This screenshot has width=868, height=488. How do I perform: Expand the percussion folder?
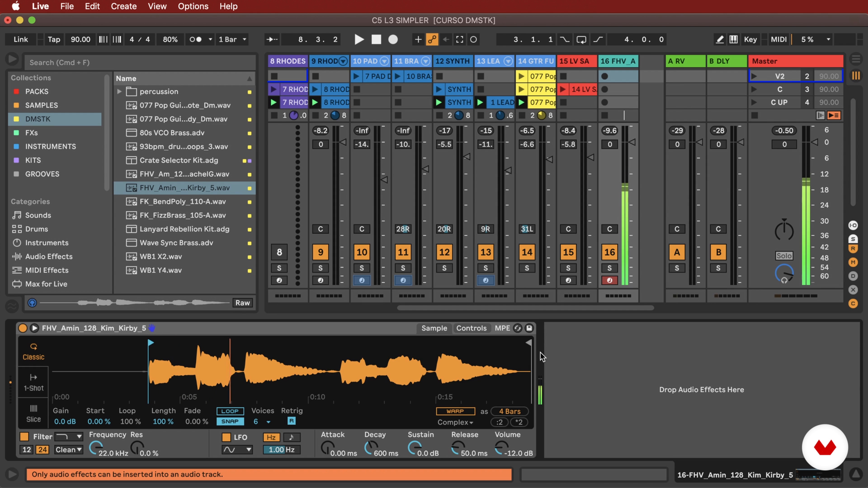coord(119,91)
